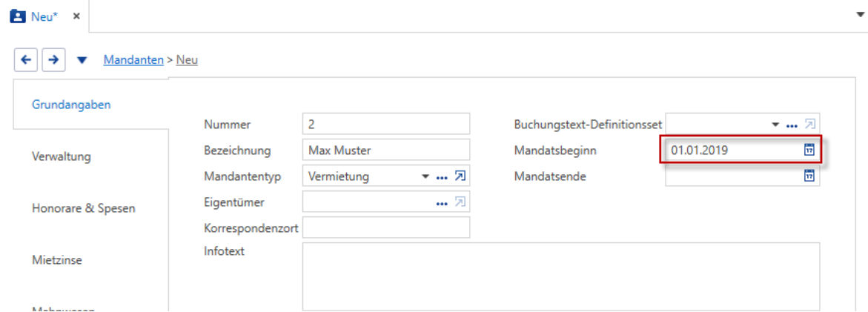Click the Korrespondenzort label
Viewport: 868px width, 312px height.
pos(251,228)
